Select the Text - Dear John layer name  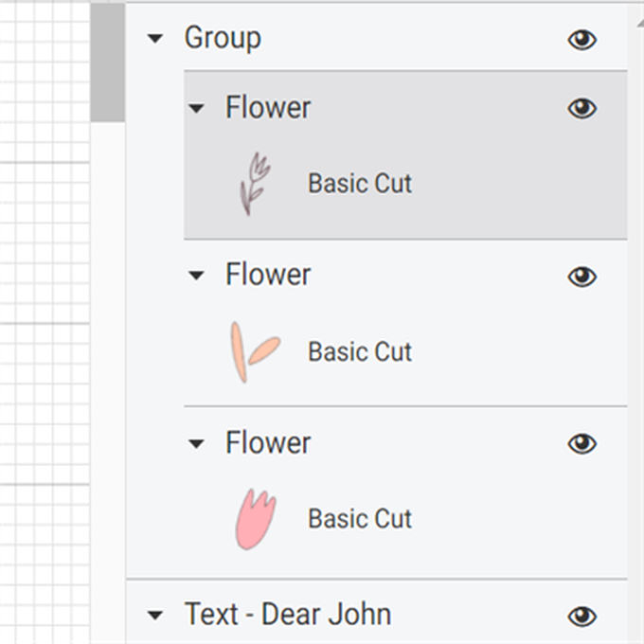(x=287, y=614)
